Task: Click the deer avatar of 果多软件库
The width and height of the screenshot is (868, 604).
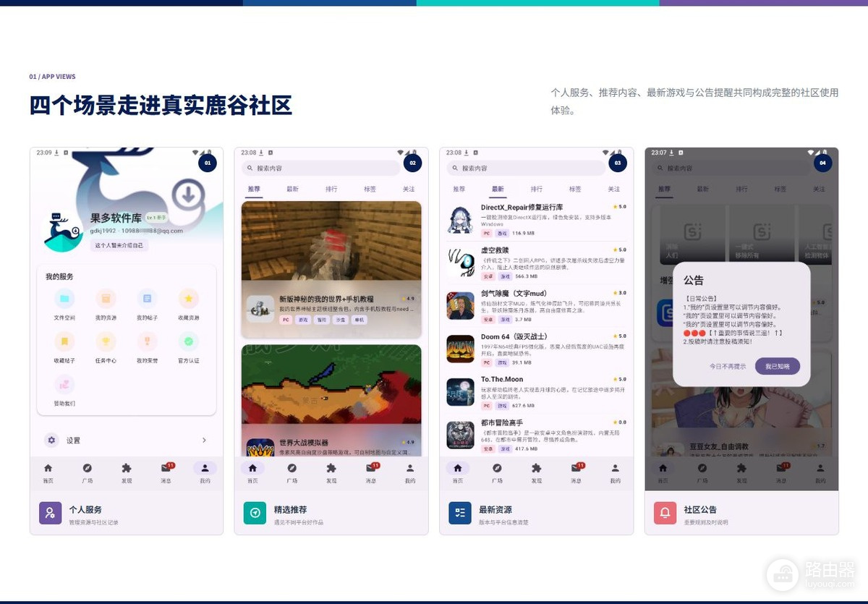Action: [63, 231]
